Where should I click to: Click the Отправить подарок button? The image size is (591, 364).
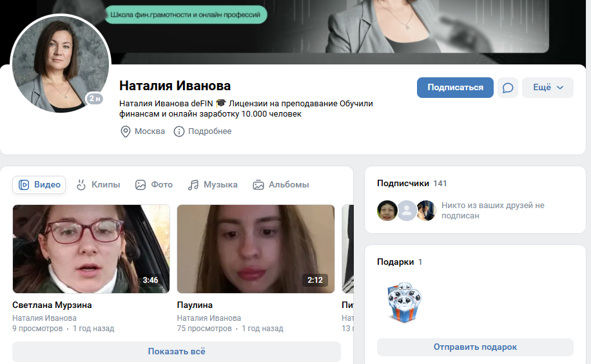click(475, 347)
